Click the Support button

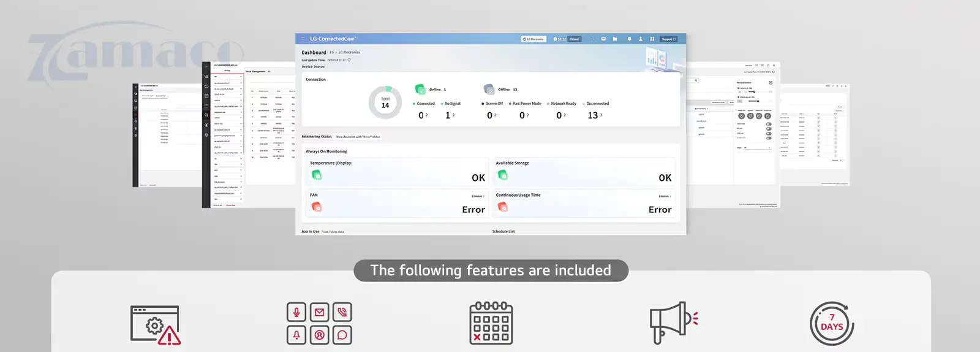[669, 39]
